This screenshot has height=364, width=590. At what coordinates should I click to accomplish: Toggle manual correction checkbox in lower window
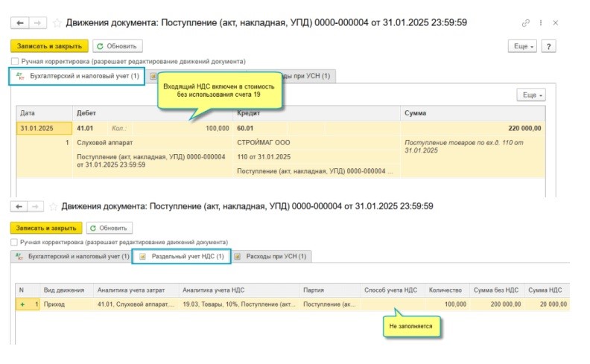tap(15, 242)
